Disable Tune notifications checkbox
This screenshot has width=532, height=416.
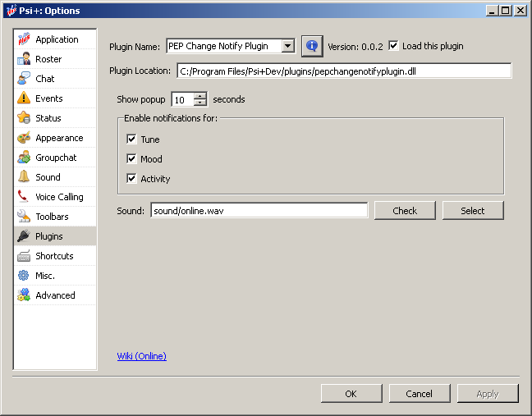(x=131, y=139)
